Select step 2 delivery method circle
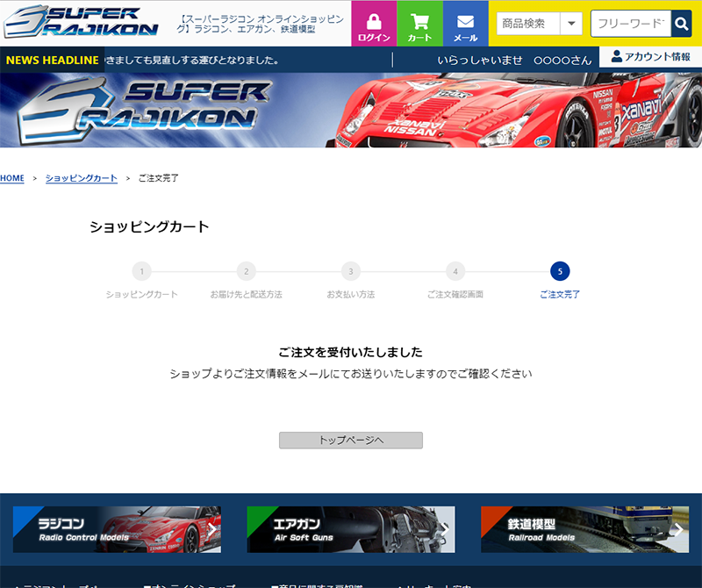702x588 pixels. pos(246,271)
